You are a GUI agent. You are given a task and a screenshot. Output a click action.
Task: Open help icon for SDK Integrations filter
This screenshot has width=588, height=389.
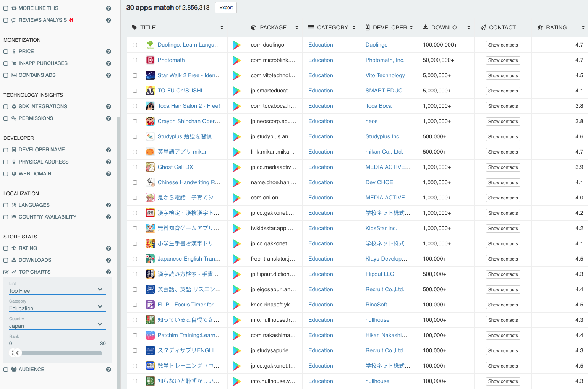click(x=109, y=107)
